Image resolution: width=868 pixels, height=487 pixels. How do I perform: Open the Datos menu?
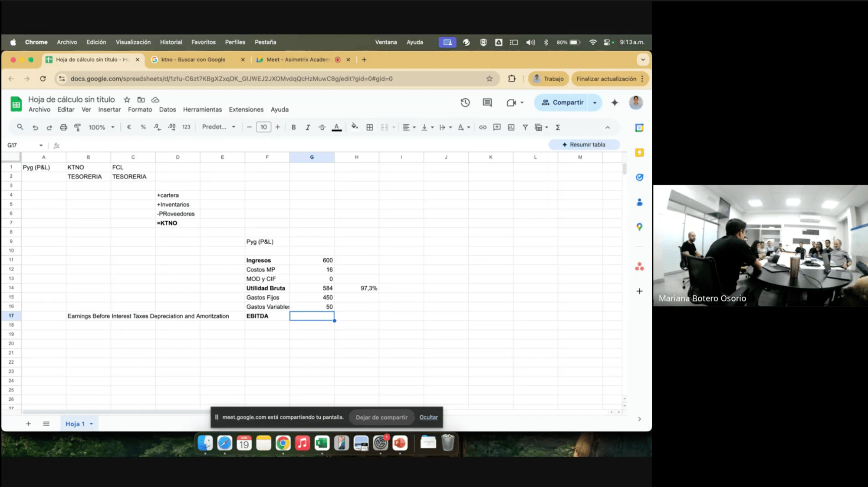point(167,109)
